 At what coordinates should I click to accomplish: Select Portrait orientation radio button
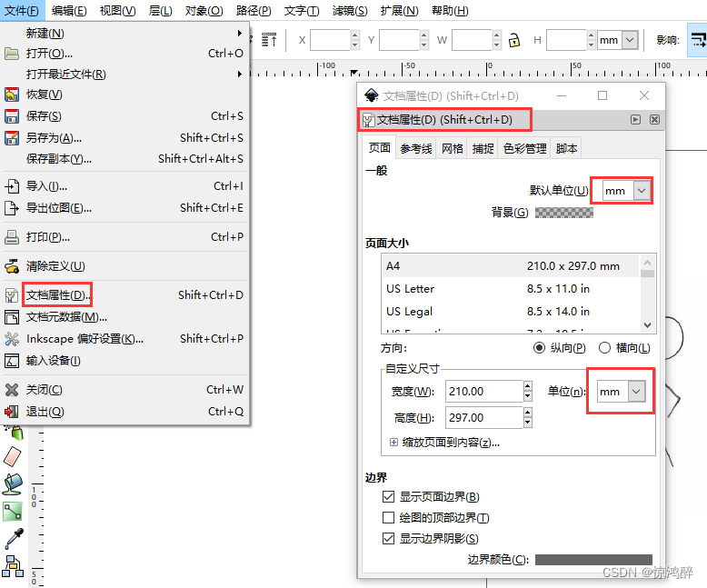(539, 348)
